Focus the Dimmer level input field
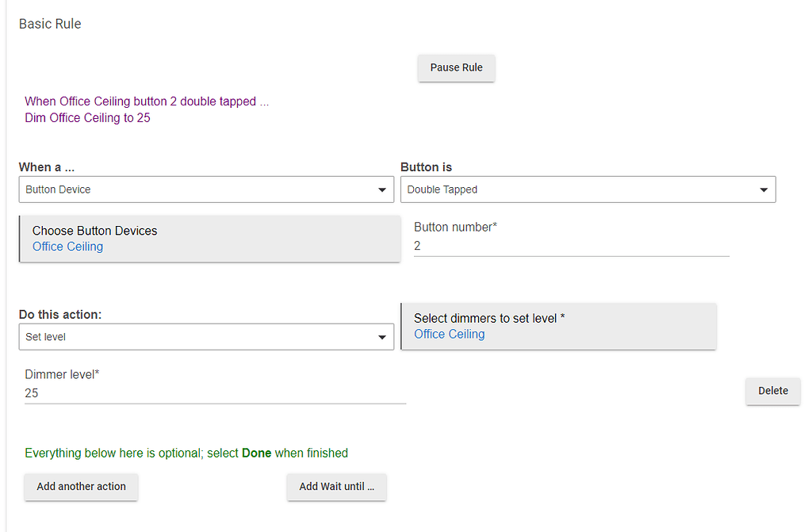Viewport: 812px width, 532px height. pyautogui.click(x=215, y=393)
